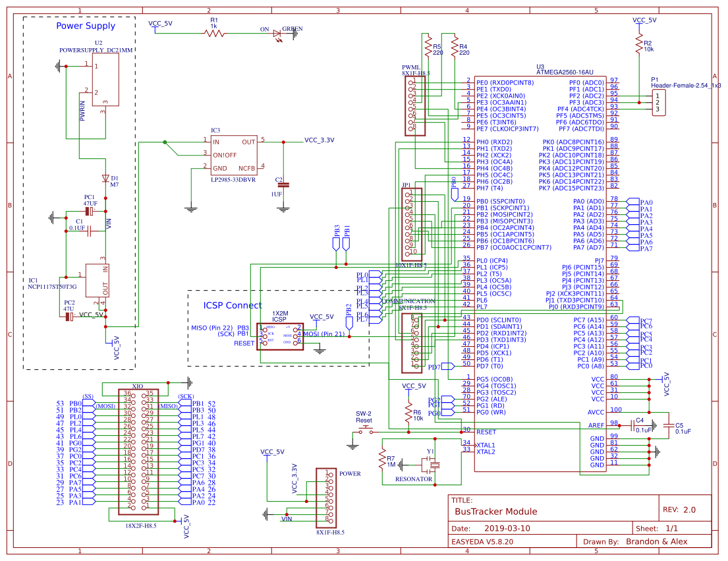This screenshot has height=561, width=728.
Task: Select the 2019-03-10 date field
Action: point(507,528)
